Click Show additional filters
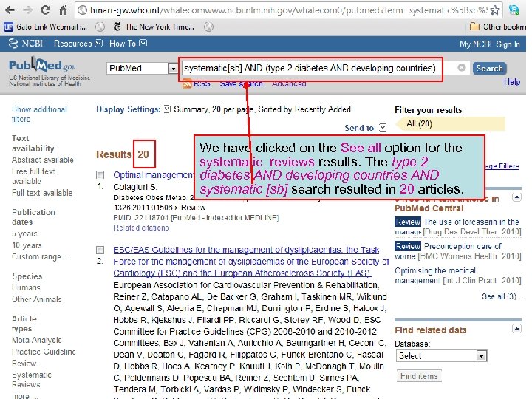This screenshot has width=532, height=399. [x=39, y=115]
